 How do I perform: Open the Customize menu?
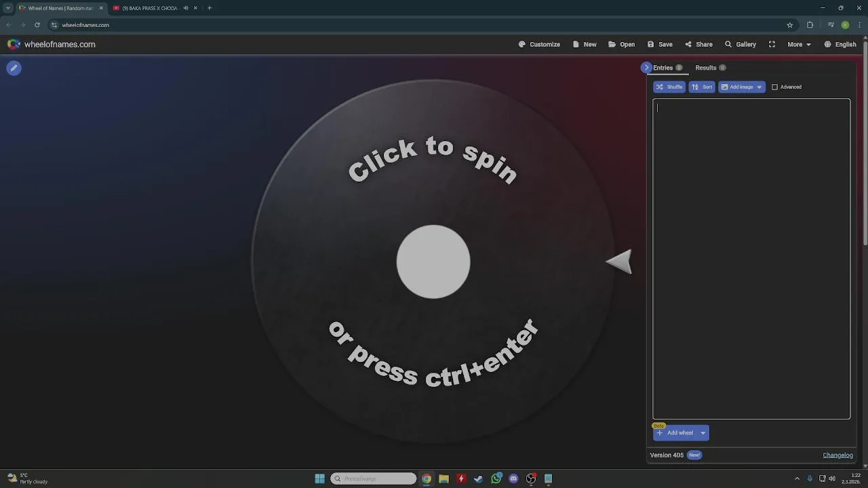coord(539,44)
